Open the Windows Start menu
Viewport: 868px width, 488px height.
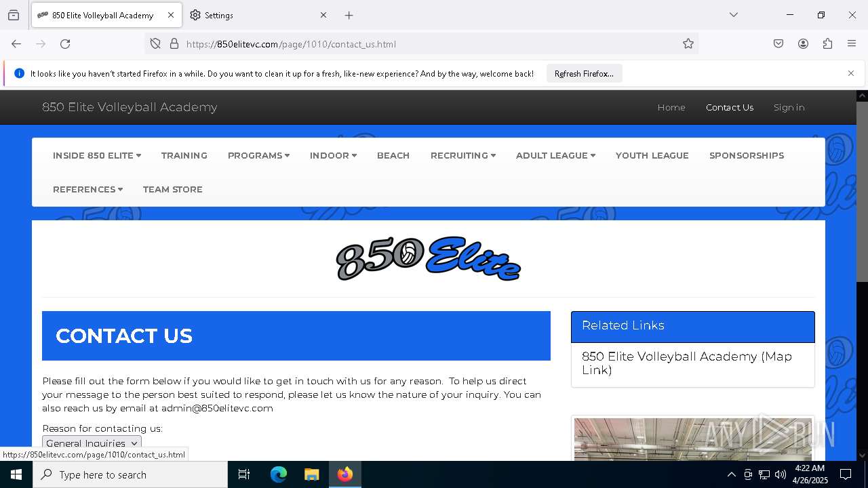tap(16, 474)
